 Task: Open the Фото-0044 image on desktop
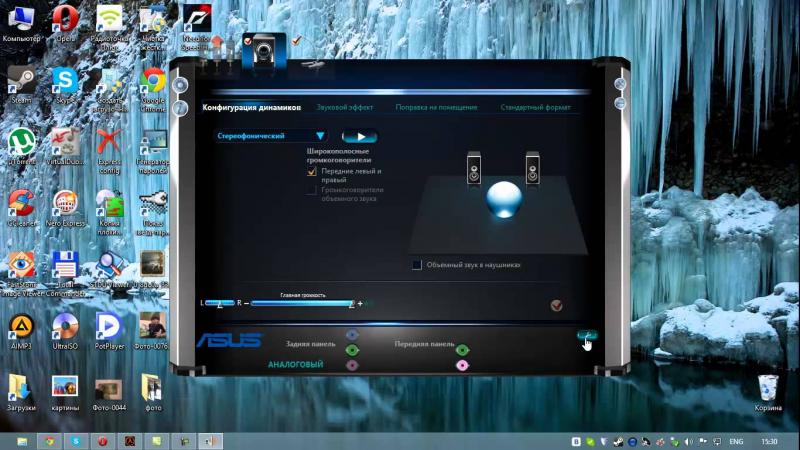[109, 393]
